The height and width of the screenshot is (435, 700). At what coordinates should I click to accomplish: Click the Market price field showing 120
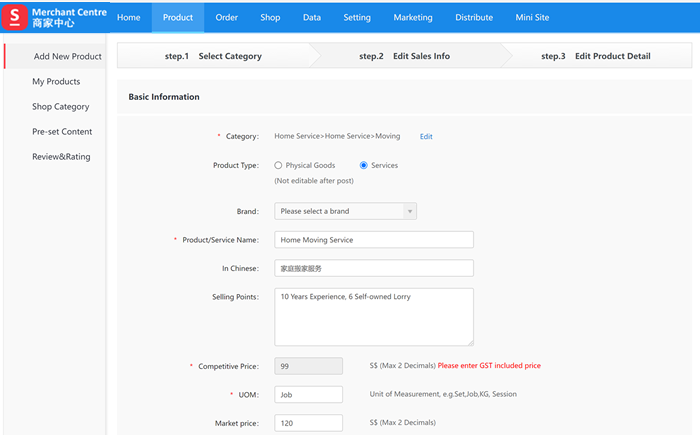pyautogui.click(x=308, y=423)
